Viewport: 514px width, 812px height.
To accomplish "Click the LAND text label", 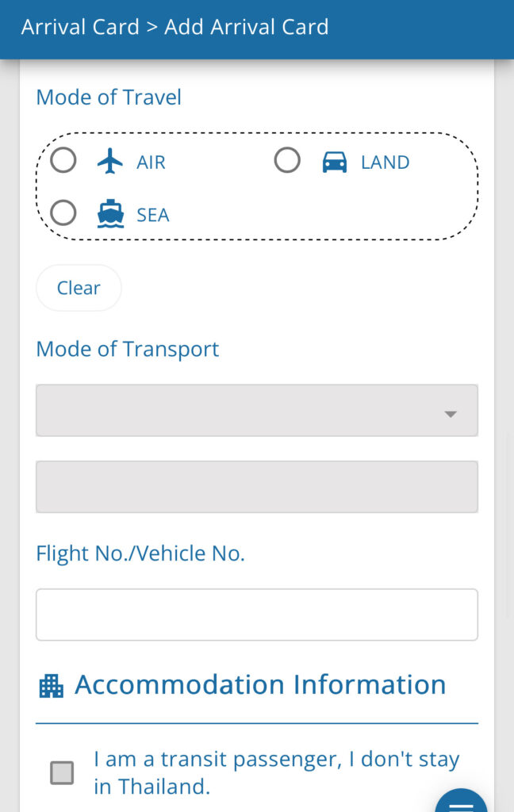I will click(385, 163).
